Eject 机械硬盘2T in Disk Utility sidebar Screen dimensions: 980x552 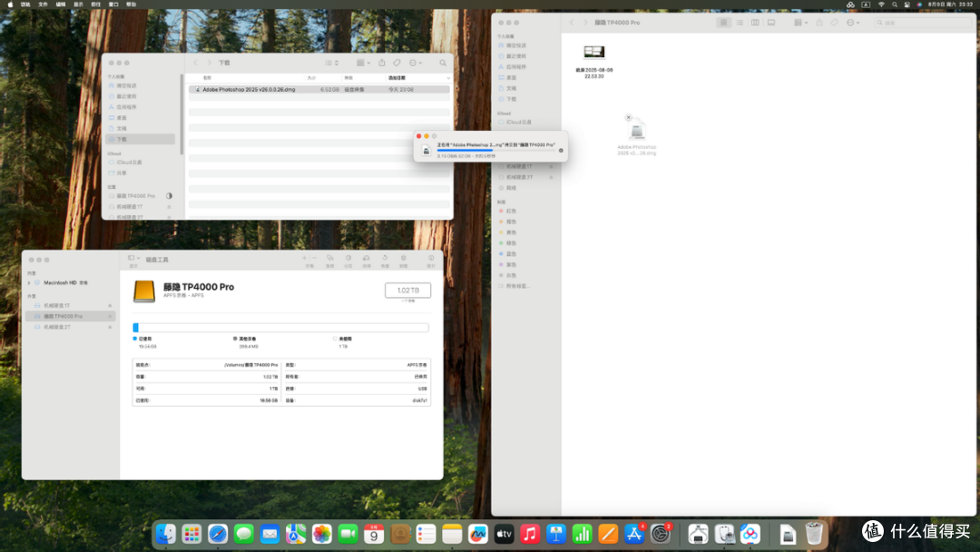pos(110,327)
